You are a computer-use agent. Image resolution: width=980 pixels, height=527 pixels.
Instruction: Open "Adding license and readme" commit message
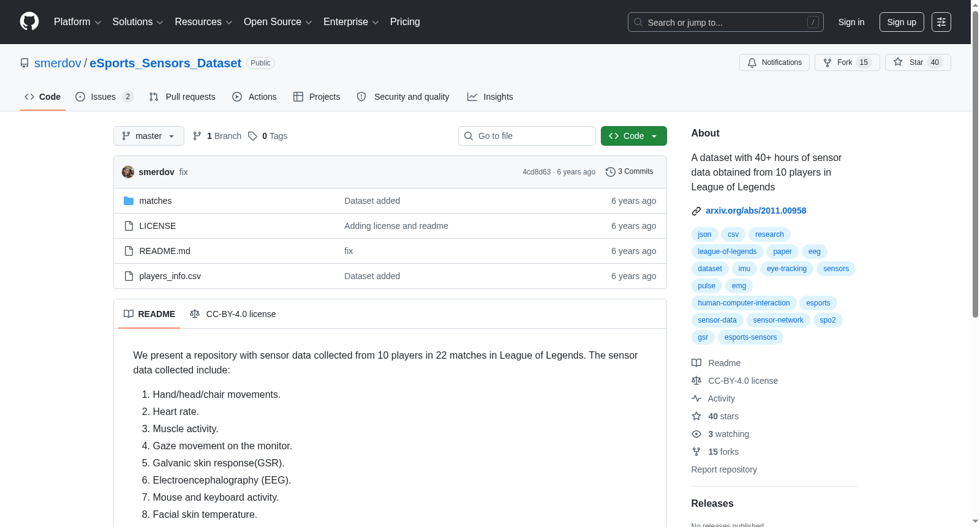[x=396, y=226]
